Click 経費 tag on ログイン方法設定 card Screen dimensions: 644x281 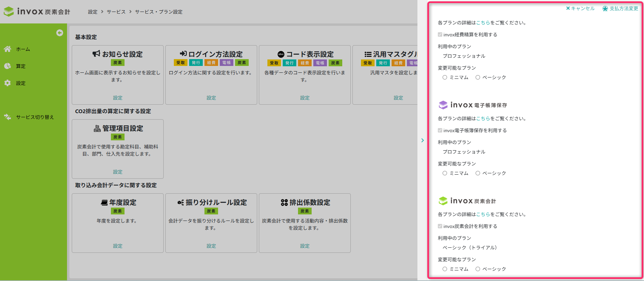click(x=211, y=63)
